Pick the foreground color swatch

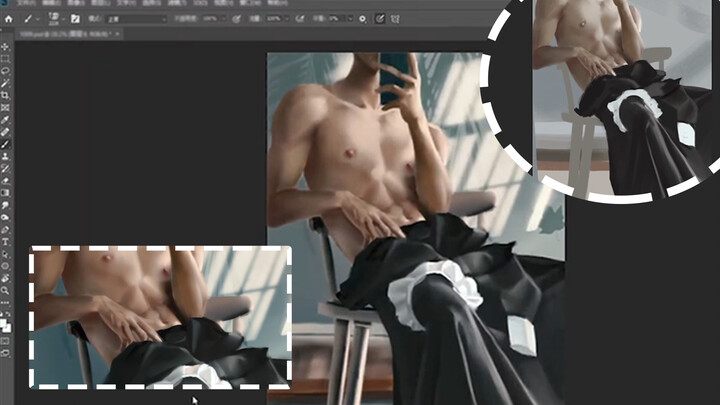pyautogui.click(x=3, y=323)
